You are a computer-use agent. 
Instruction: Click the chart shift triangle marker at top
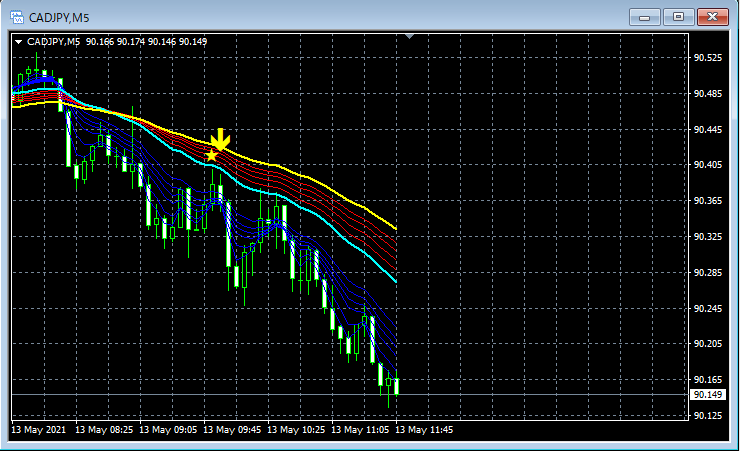(410, 36)
